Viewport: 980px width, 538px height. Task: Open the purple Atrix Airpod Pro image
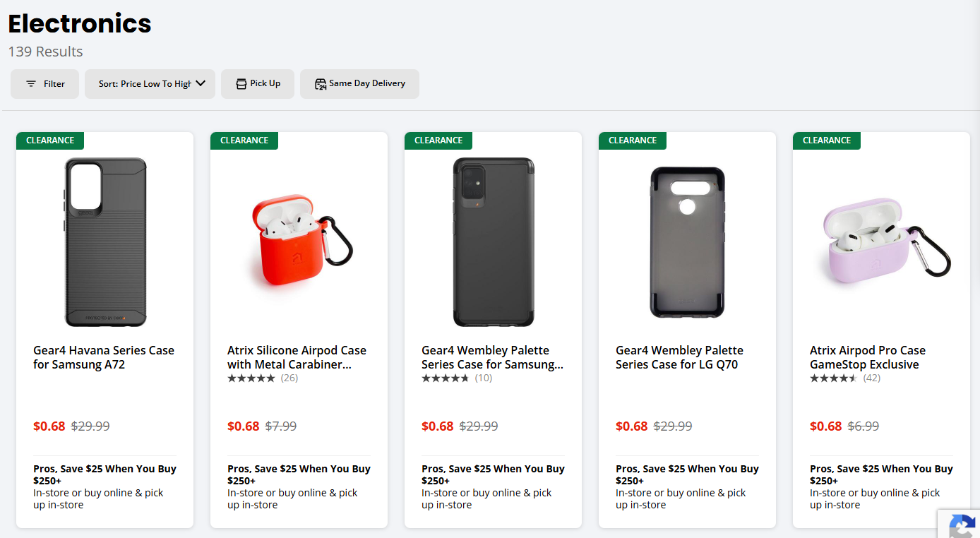(x=881, y=242)
